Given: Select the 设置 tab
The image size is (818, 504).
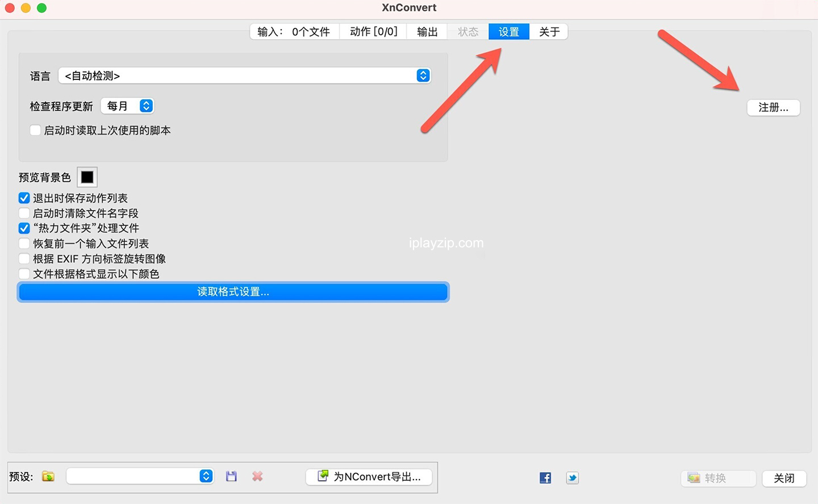Looking at the screenshot, I should [x=509, y=32].
